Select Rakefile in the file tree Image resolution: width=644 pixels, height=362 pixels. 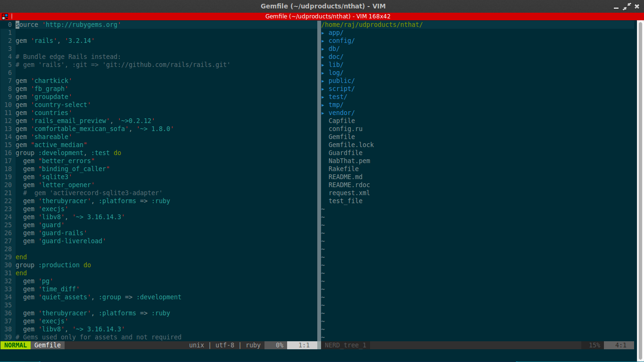click(x=344, y=169)
